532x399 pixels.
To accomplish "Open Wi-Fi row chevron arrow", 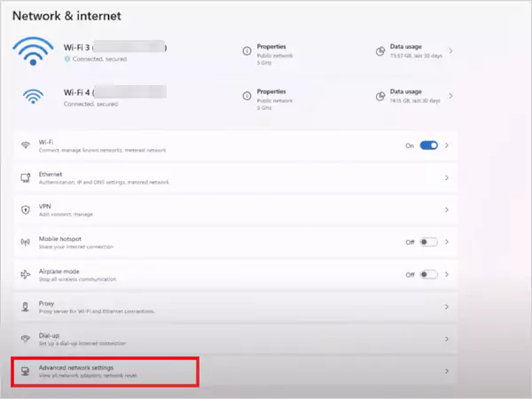I will pyautogui.click(x=447, y=145).
